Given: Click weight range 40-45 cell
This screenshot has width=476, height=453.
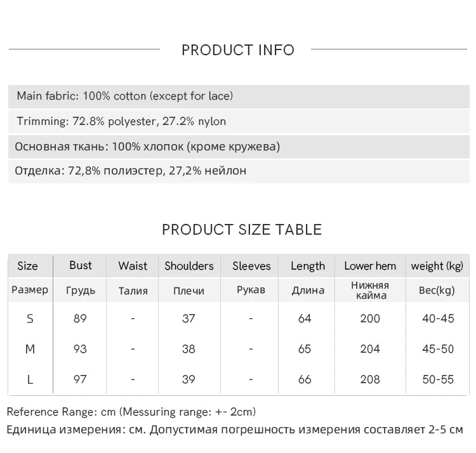Looking at the screenshot, I should coord(438,318).
